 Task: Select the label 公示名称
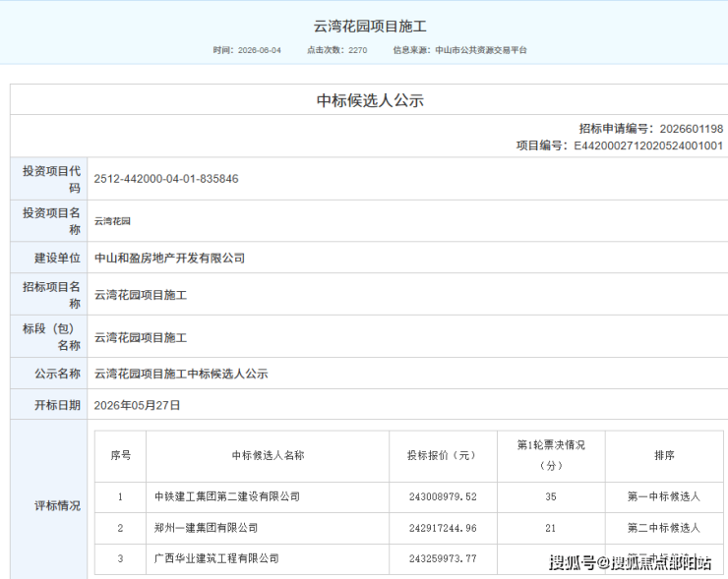coord(58,374)
